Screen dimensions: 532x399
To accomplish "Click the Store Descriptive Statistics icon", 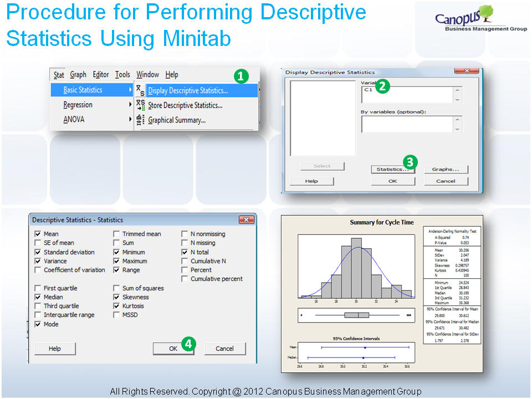I will tap(140, 105).
